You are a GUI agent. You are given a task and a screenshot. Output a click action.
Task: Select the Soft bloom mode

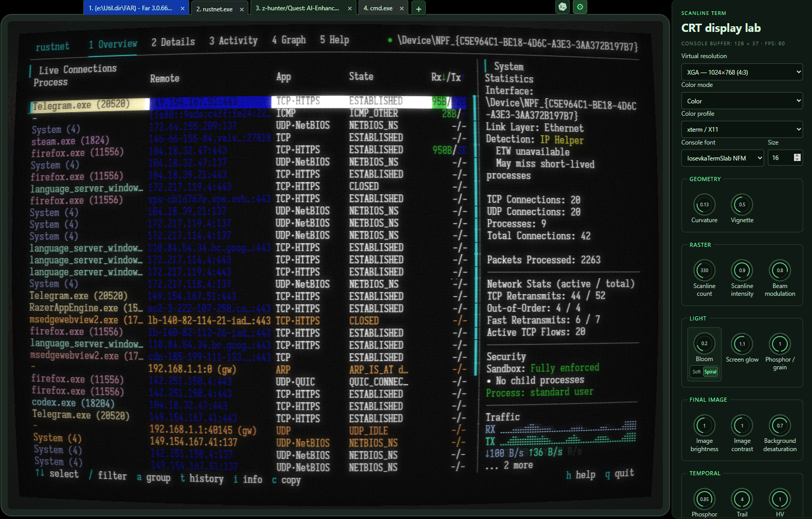696,372
